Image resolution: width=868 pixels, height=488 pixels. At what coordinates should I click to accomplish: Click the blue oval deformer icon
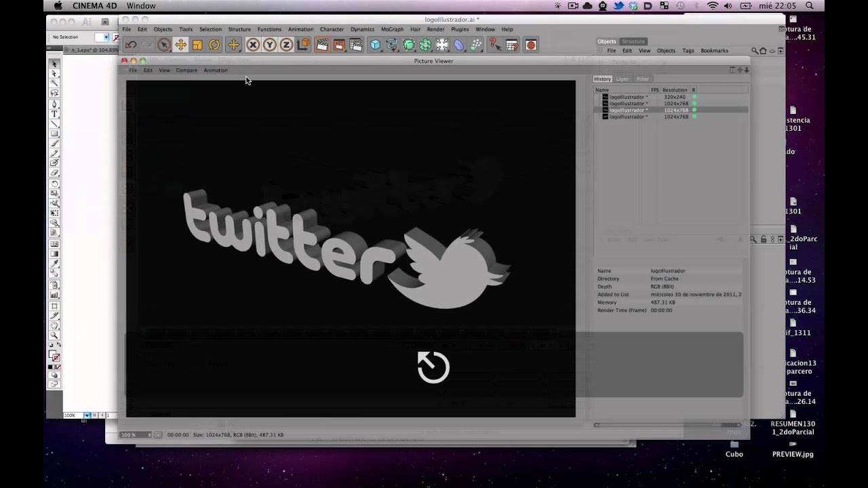(x=459, y=45)
